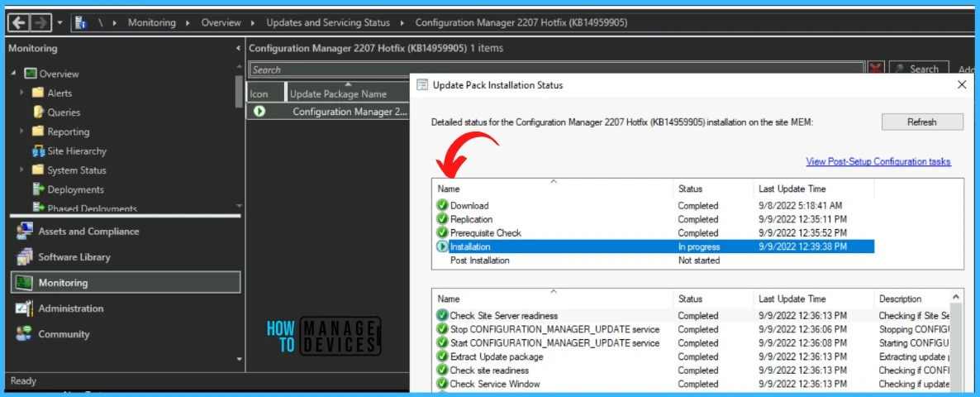Image resolution: width=980 pixels, height=397 pixels.
Task: Select Stop CONFIGURATION_MANAGER_UPDATE service row
Action: [x=692, y=329]
